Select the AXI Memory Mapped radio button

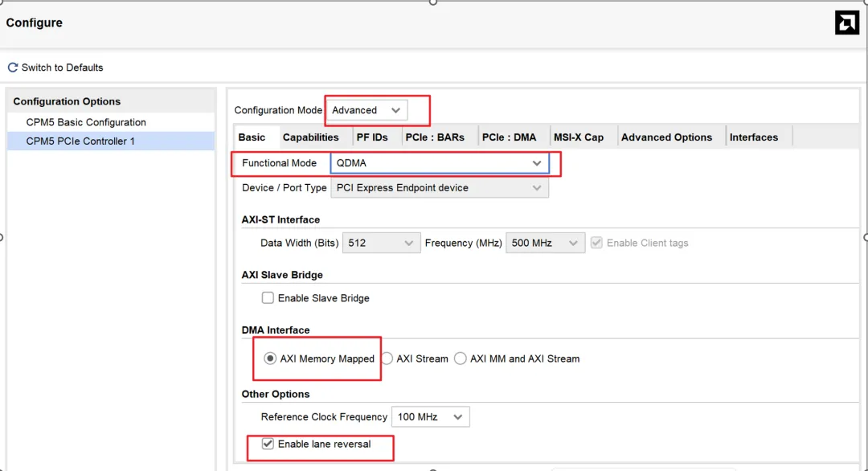(269, 358)
